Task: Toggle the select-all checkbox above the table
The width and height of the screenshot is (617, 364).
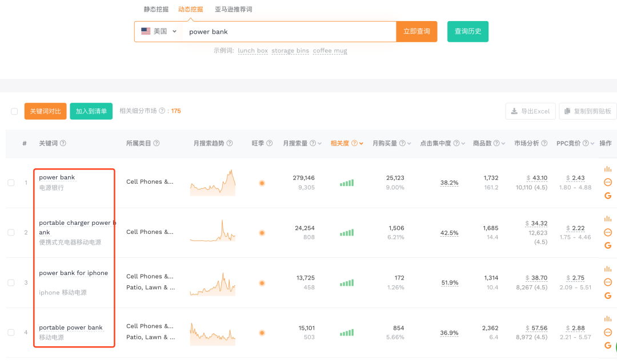Action: point(14,111)
